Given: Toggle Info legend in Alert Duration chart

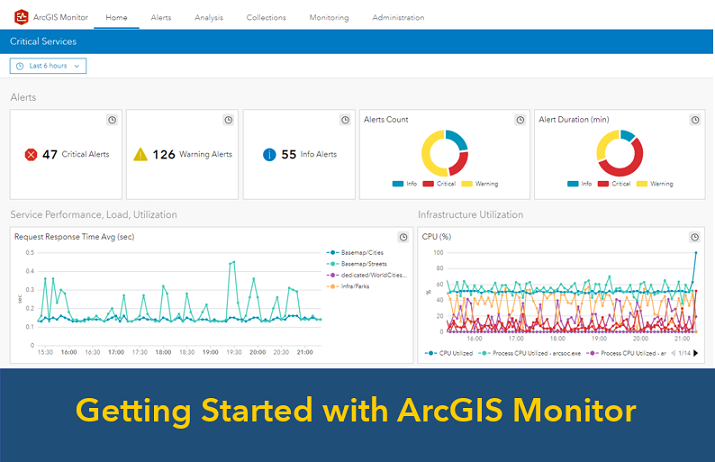Looking at the screenshot, I should coord(580,184).
